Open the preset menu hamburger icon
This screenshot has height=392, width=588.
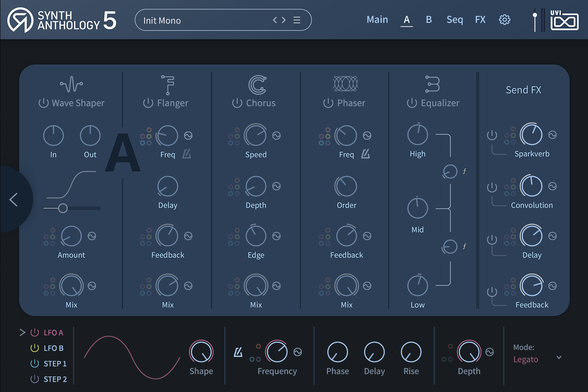pos(297,20)
